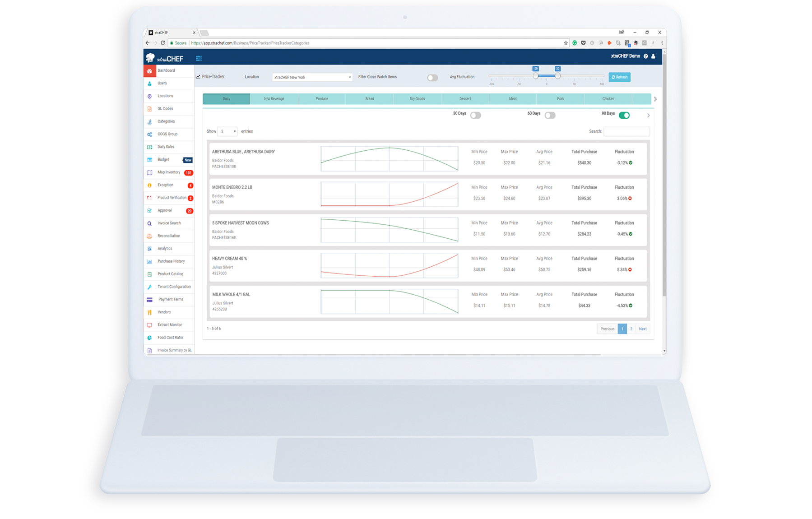Viewport: 812px width, 519px height.
Task: Switch to the Dry Goods tab
Action: 417,99
